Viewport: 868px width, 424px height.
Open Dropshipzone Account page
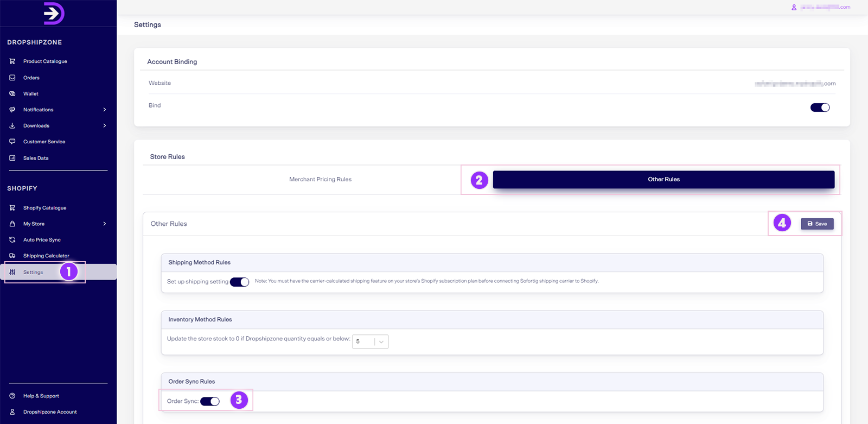[x=50, y=412]
